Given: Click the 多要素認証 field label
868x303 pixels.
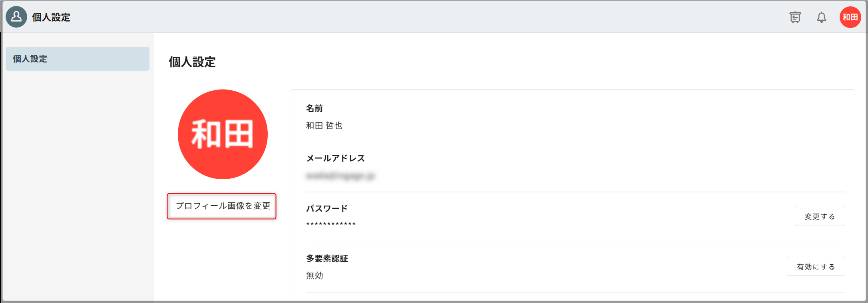Looking at the screenshot, I should [x=327, y=258].
